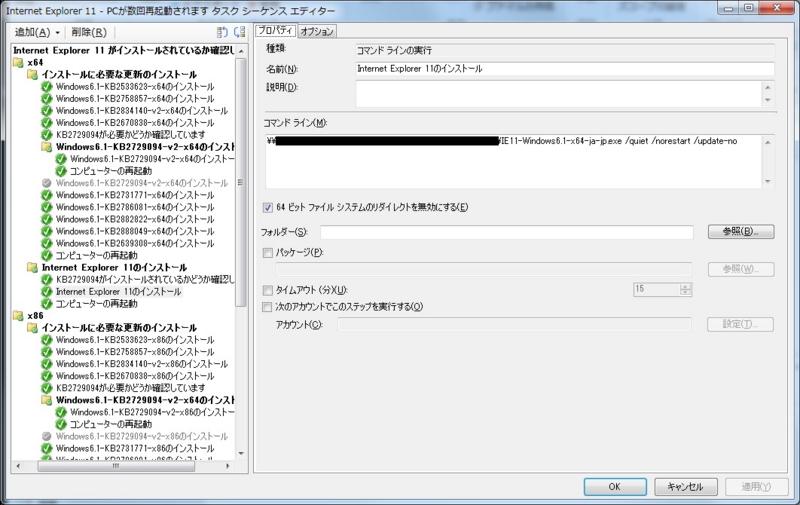Click green check icon of KB2786081-x64 step

47,207
